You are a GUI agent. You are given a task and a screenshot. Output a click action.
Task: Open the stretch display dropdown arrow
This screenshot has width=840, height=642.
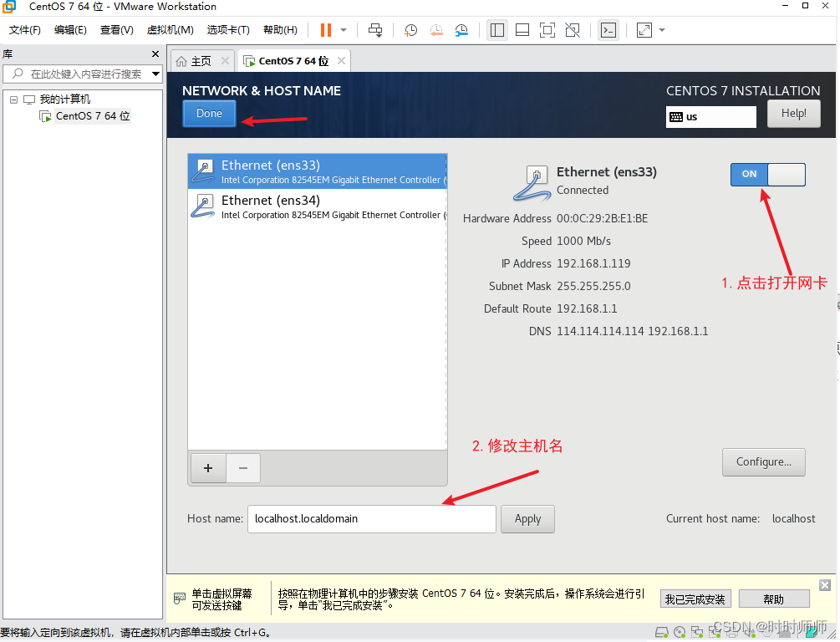point(662,30)
